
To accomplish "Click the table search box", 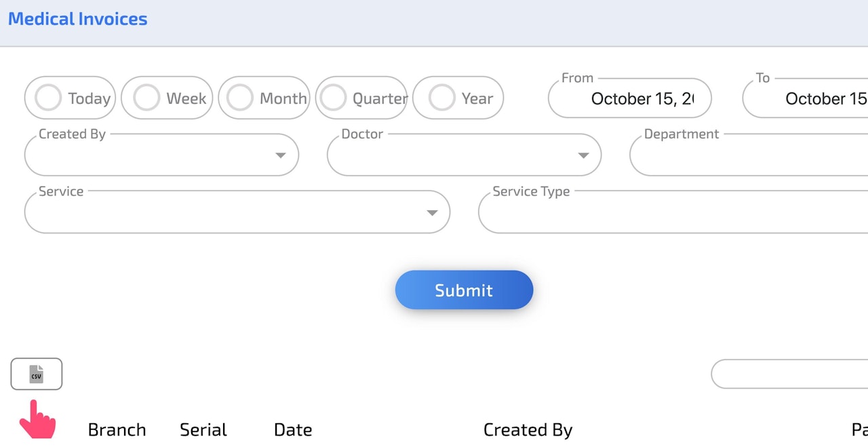I will tap(789, 374).
